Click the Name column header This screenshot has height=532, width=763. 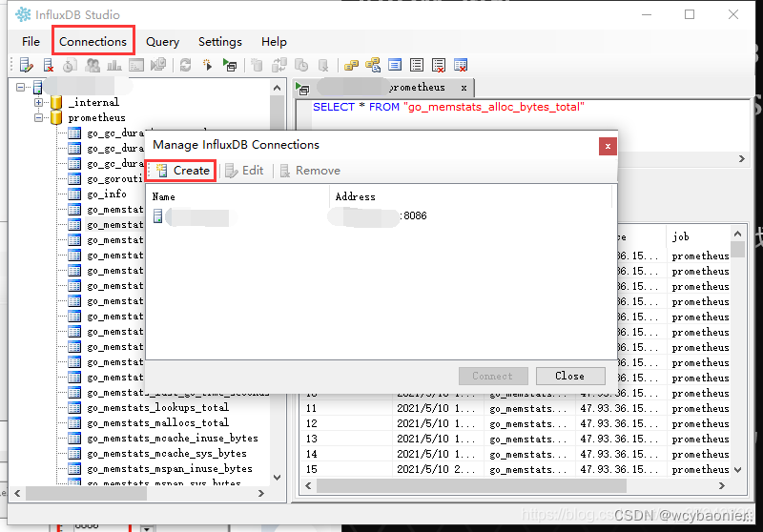coord(238,196)
